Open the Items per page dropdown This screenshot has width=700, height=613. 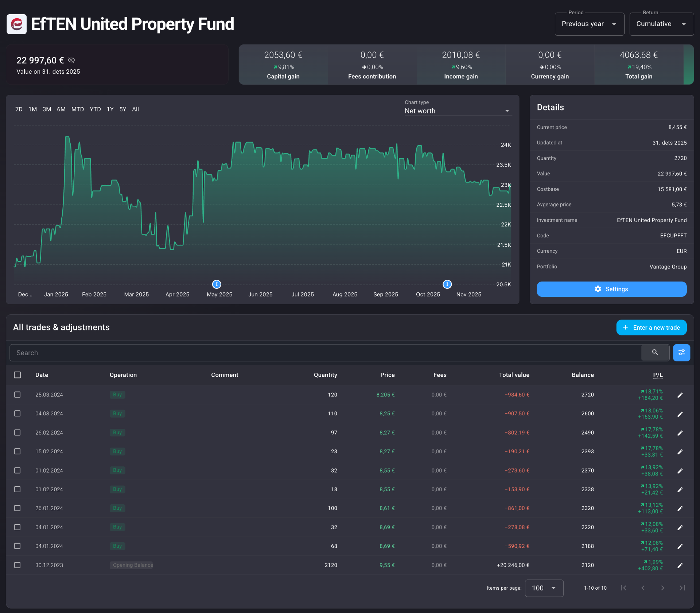544,588
